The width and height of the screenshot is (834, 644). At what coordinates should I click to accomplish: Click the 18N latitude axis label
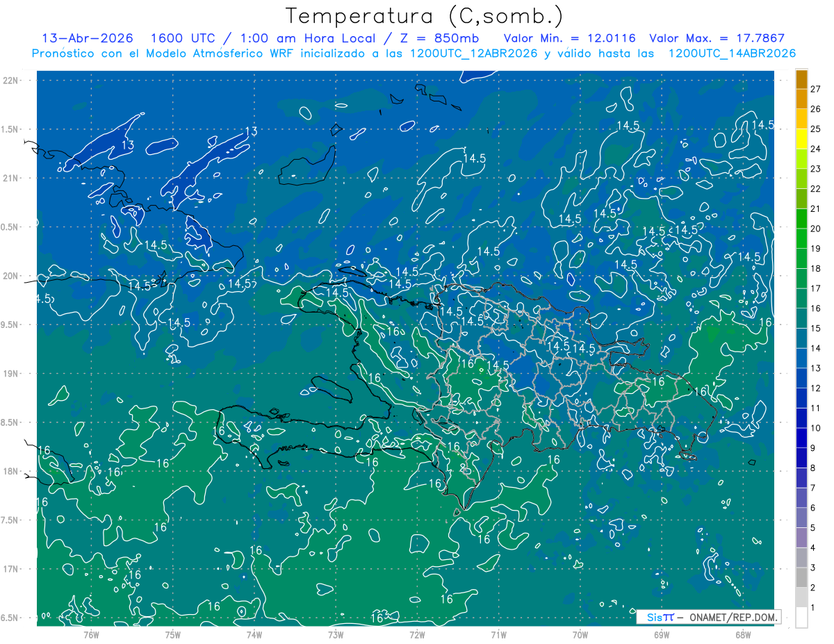click(x=12, y=472)
